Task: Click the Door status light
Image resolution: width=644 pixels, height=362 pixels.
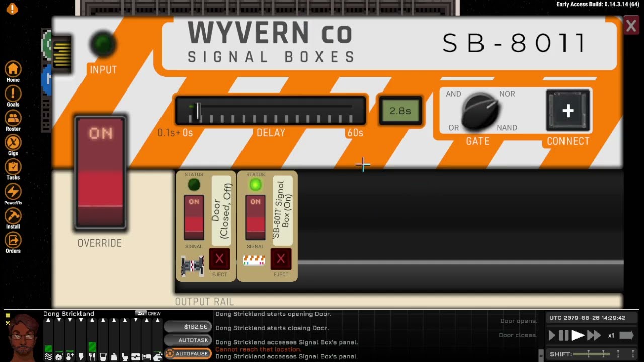Action: pos(194,186)
